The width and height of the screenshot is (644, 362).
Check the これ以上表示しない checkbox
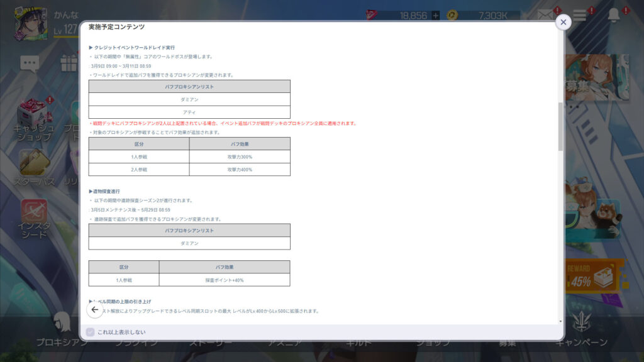(90, 332)
